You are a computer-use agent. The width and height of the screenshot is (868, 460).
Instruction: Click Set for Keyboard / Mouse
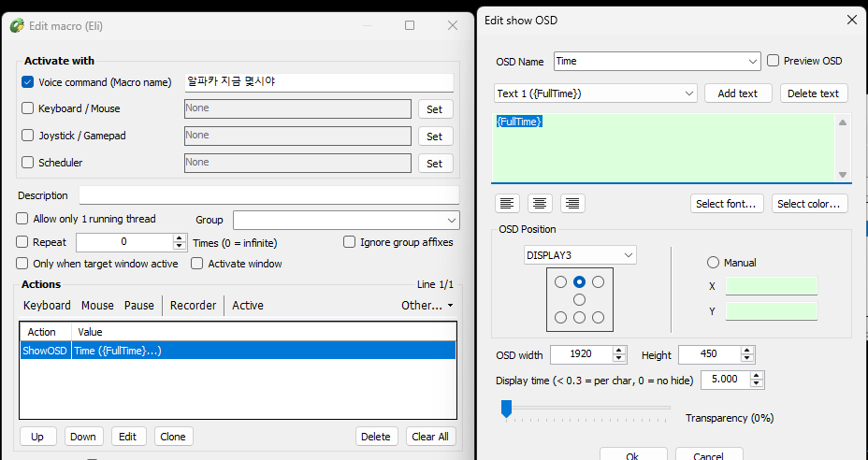point(435,109)
